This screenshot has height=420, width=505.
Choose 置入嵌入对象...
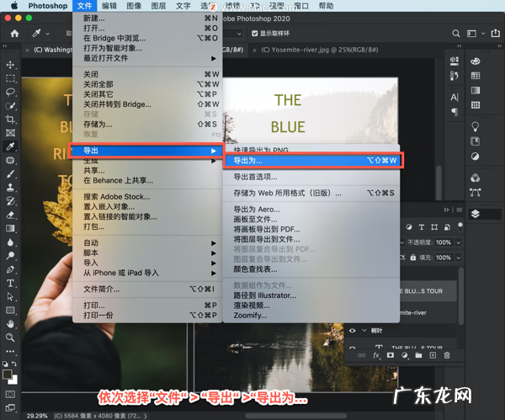coord(147,207)
